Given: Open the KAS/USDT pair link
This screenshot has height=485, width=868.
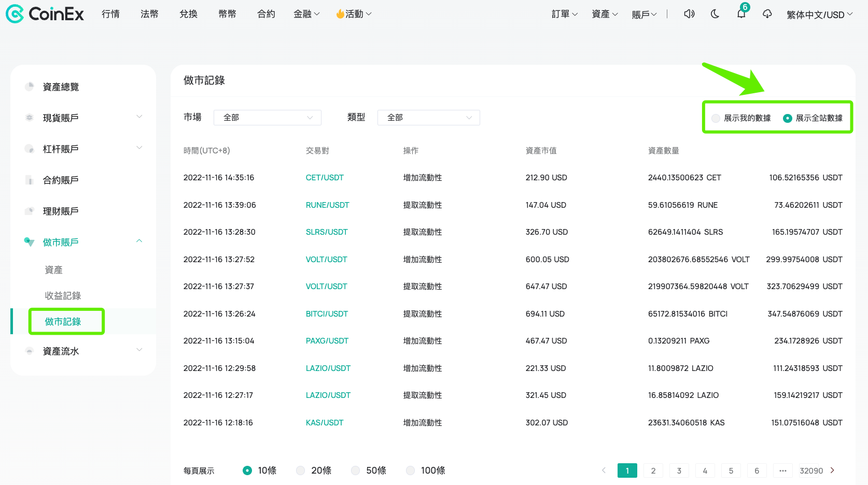Looking at the screenshot, I should pyautogui.click(x=325, y=423).
